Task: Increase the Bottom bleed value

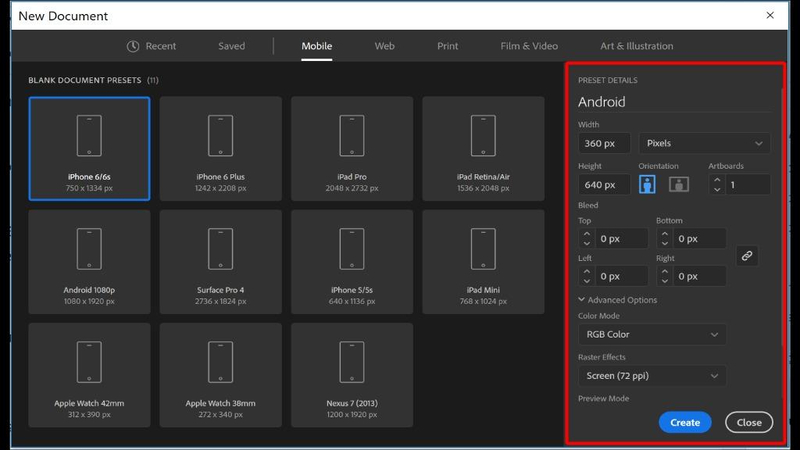Action: (x=664, y=234)
